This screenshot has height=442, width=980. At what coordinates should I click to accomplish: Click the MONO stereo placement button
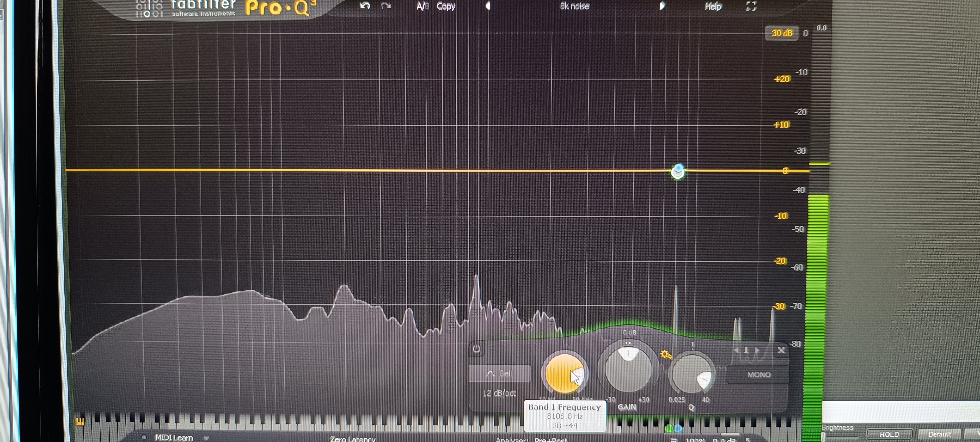click(758, 375)
